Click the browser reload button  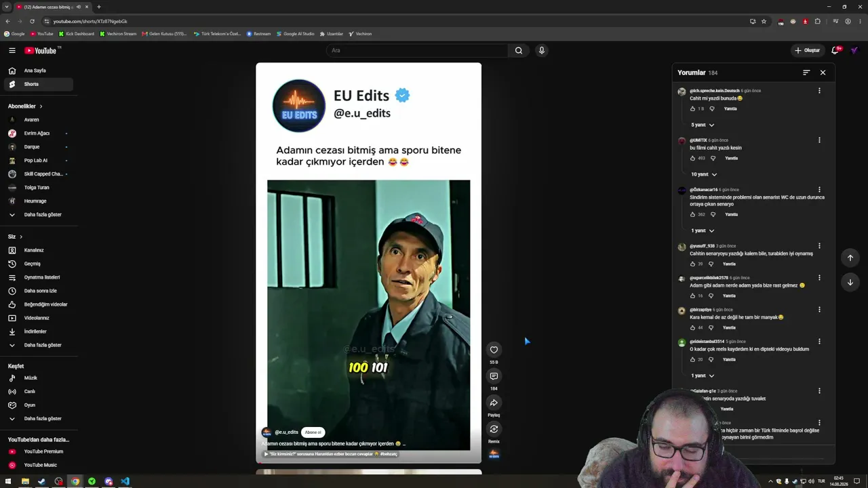click(x=32, y=21)
